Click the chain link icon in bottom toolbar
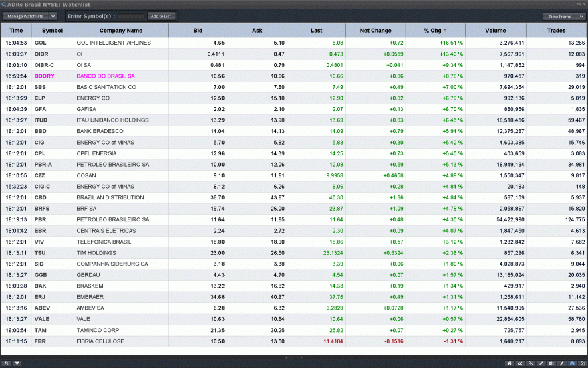The width and height of the screenshot is (588, 368). 531,363
